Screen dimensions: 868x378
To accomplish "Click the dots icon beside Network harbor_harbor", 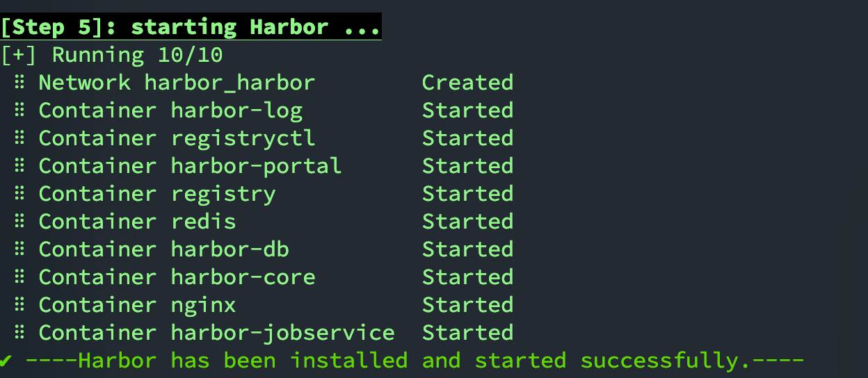I will (20, 83).
